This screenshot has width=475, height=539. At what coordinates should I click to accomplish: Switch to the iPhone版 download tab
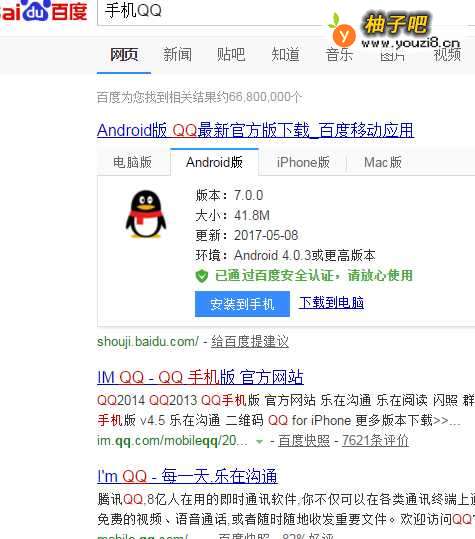tap(303, 162)
